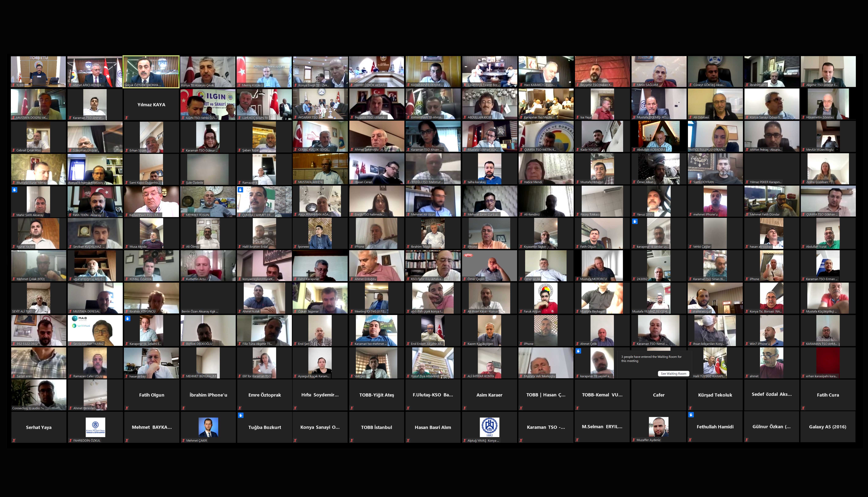This screenshot has height=497, width=868.
Task: Select Selçuk ÖZTÜRK's highlighted speaker video
Action: [151, 72]
